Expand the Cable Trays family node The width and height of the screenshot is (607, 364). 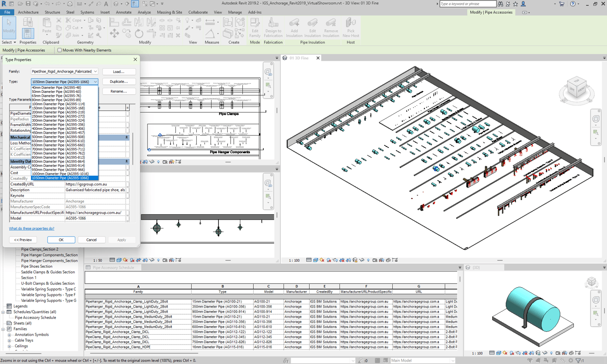pos(10,340)
